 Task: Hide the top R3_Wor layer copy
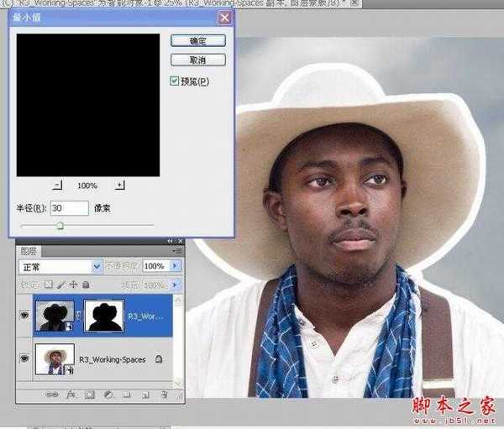tap(24, 316)
